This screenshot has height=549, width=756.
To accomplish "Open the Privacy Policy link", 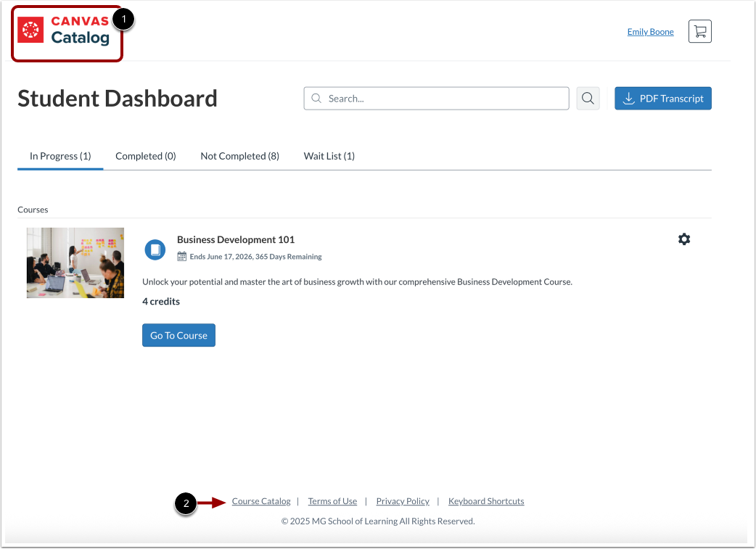I will pyautogui.click(x=403, y=501).
